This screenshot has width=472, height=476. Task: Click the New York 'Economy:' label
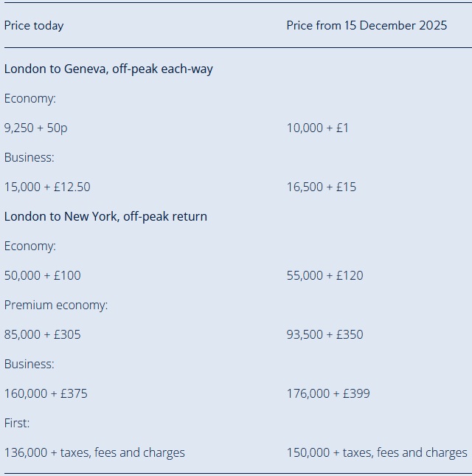click(x=30, y=246)
